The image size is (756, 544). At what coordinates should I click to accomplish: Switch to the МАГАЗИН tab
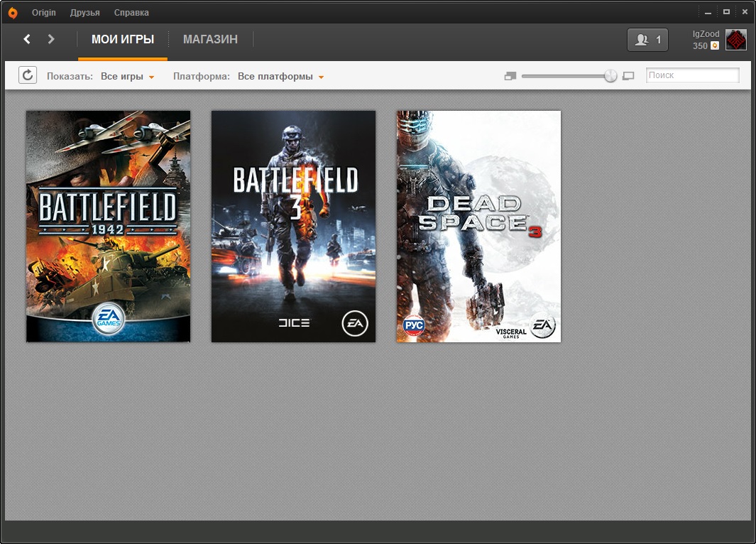click(x=210, y=40)
